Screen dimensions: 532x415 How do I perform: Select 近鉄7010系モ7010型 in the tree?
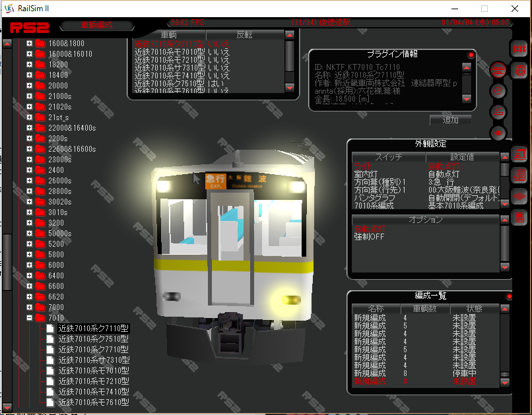[94, 371]
